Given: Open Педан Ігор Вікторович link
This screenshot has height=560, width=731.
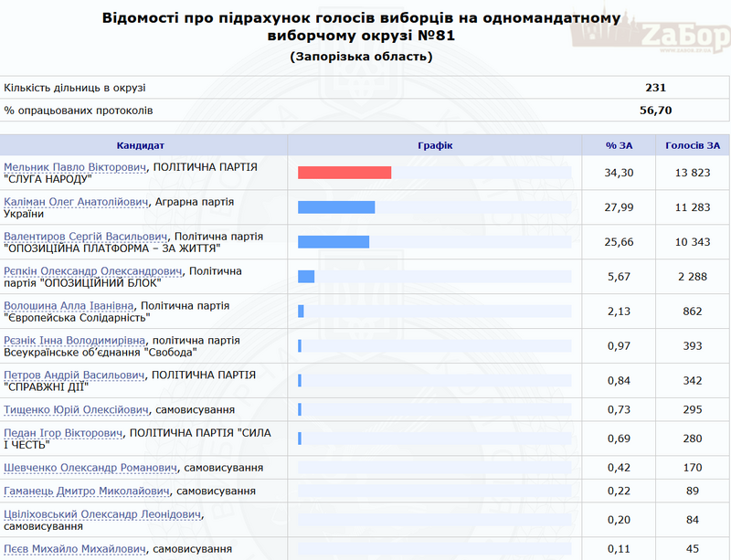Looking at the screenshot, I should point(64,432).
